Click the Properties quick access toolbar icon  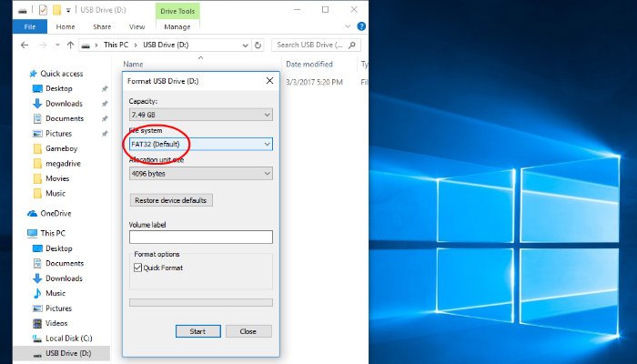[43, 10]
